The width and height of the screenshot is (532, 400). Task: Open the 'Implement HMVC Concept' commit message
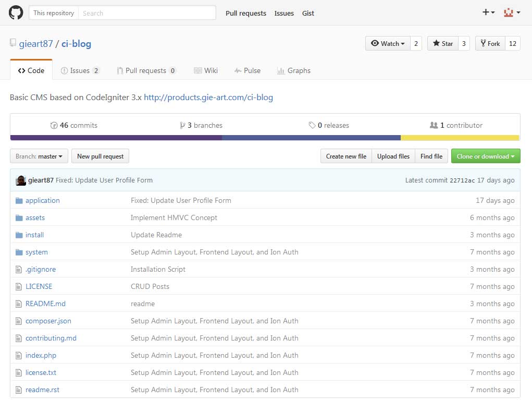(174, 217)
